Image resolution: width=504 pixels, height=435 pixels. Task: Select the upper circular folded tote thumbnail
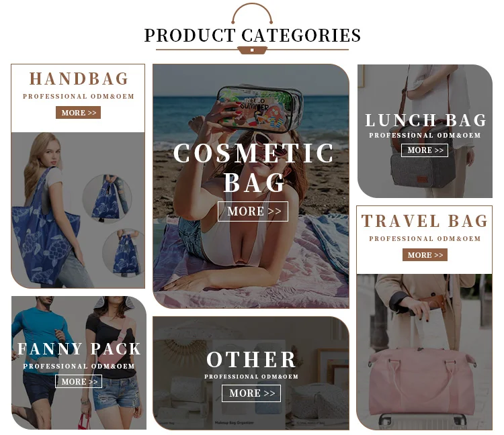point(108,199)
